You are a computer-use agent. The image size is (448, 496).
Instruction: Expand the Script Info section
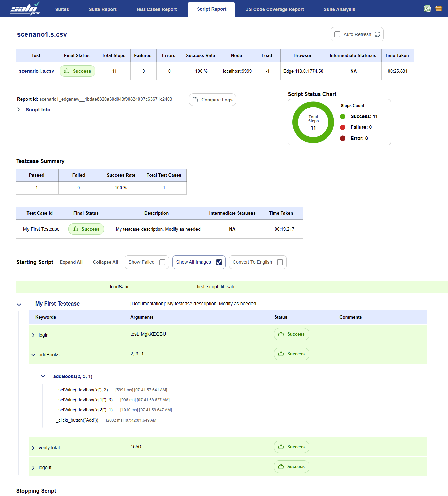[19, 110]
